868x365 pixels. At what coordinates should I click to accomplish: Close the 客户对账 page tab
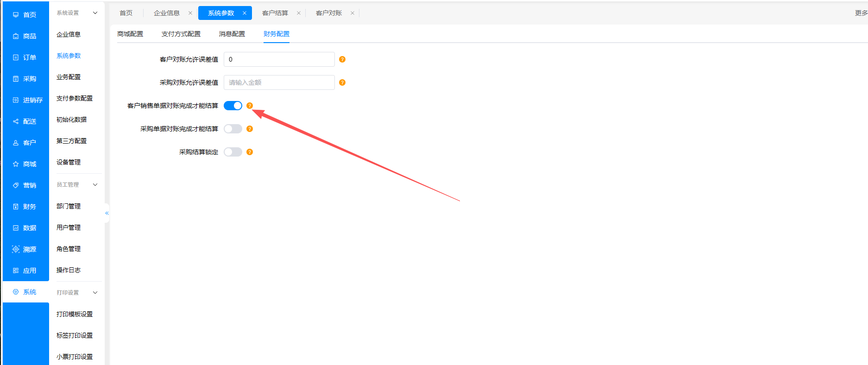point(352,13)
